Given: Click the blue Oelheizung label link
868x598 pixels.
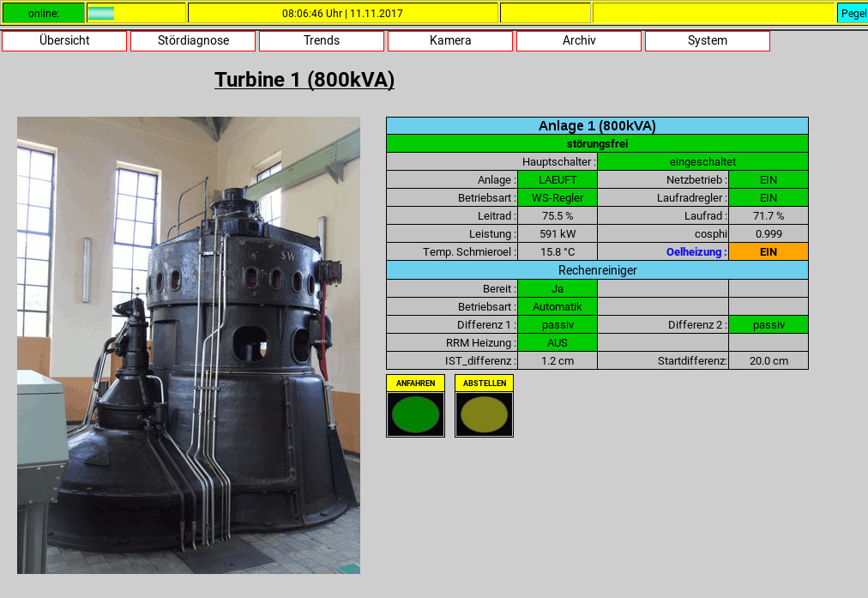Looking at the screenshot, I should click(x=696, y=251).
